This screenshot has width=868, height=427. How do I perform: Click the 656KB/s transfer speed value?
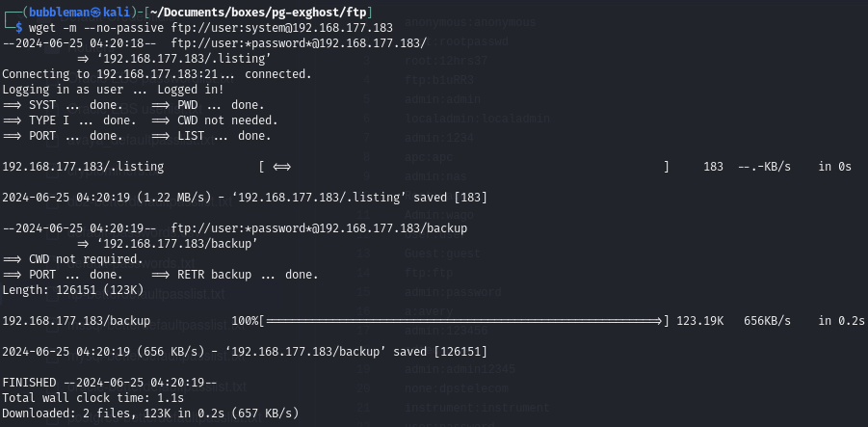pos(767,321)
